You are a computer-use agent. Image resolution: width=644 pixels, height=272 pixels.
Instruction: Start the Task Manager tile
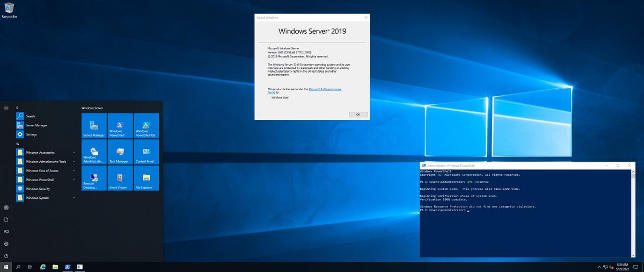(x=120, y=152)
